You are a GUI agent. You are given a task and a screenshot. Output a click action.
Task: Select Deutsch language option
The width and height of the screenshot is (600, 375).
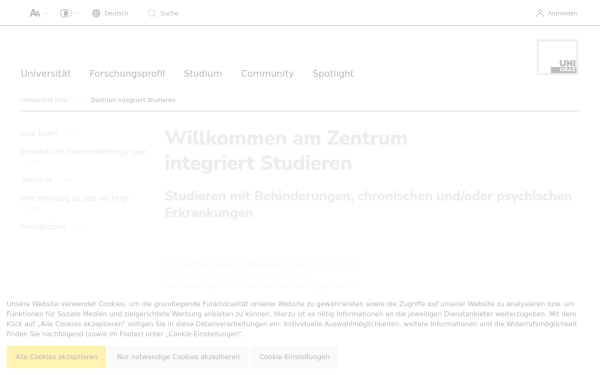point(116,13)
